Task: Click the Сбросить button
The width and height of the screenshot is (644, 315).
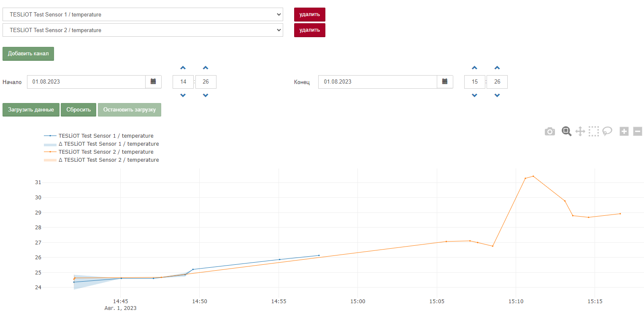Action: pyautogui.click(x=78, y=110)
